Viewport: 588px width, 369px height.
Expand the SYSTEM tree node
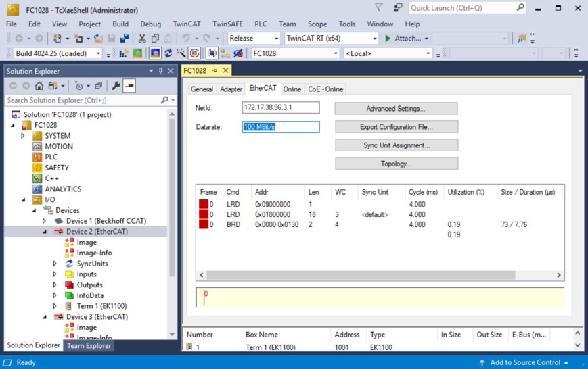click(x=23, y=136)
